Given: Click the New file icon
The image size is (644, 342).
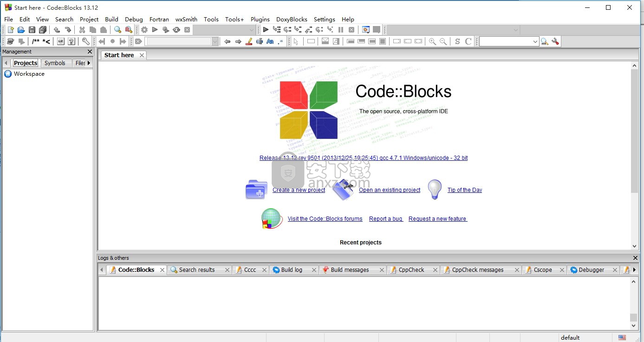Looking at the screenshot, I should pyautogui.click(x=10, y=30).
